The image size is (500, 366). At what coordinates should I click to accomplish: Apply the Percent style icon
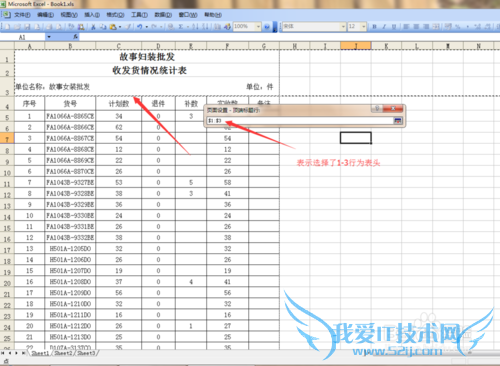[x=457, y=26]
